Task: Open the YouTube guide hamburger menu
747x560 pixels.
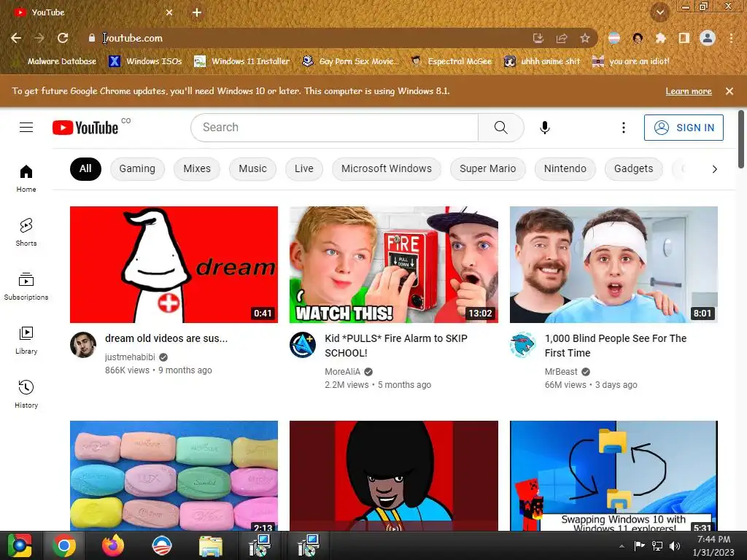Action: 26,127
